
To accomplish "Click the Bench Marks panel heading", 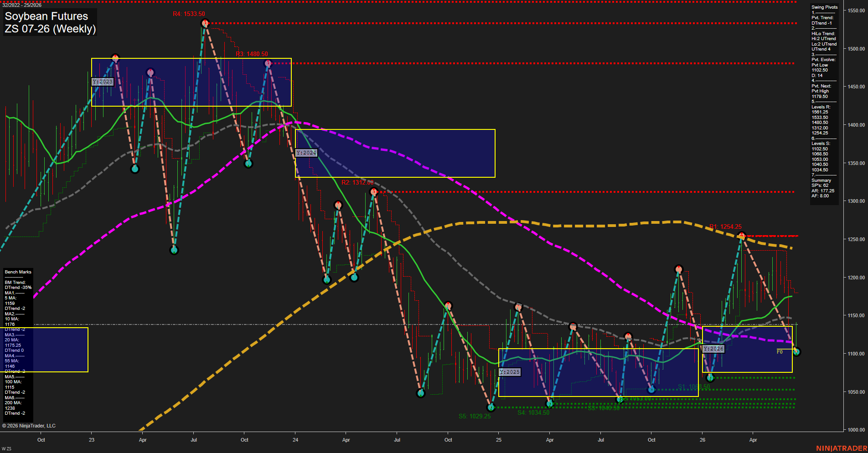I will 18,272.
